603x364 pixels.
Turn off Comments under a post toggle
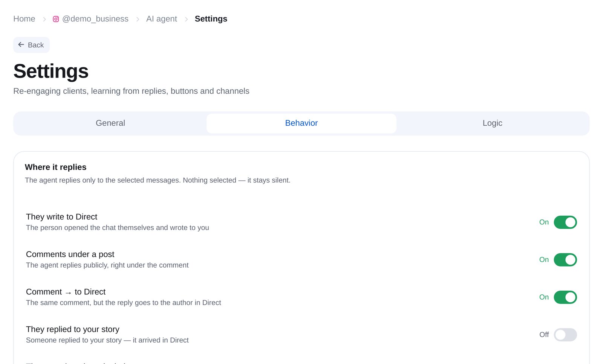[x=565, y=260]
